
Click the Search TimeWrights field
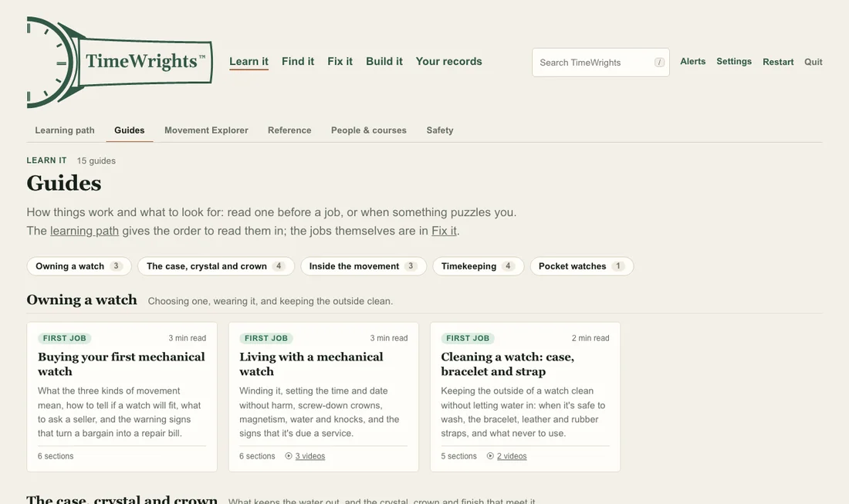[600, 63]
